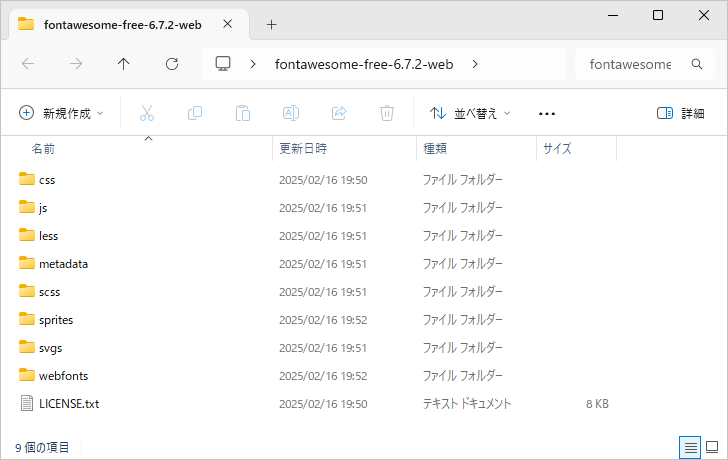
Task: Click the Rename icon in toolbar
Action: [x=291, y=113]
